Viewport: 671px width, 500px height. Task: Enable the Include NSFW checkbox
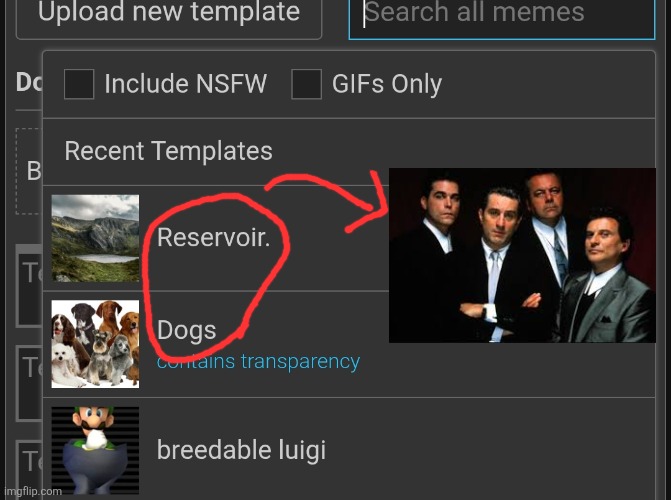click(79, 84)
